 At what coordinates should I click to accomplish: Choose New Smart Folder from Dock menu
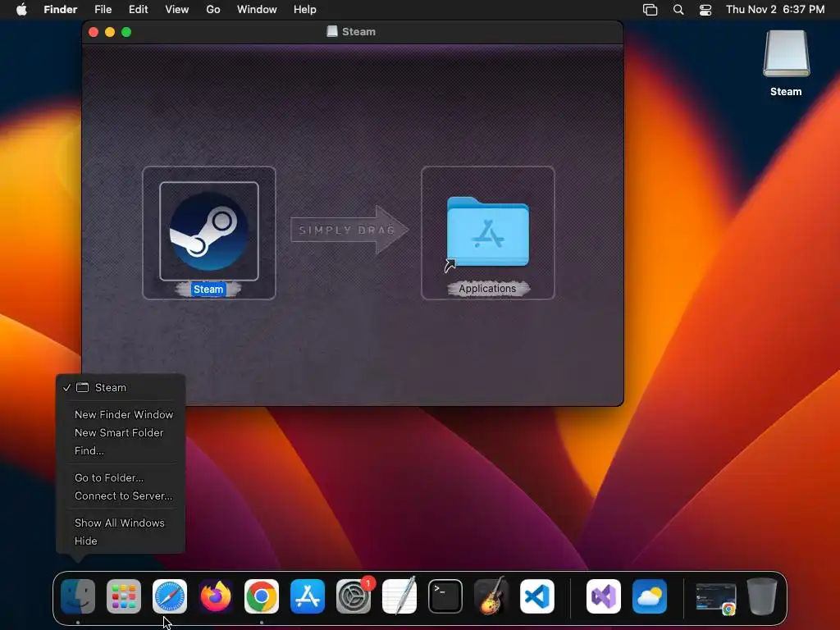(121, 433)
